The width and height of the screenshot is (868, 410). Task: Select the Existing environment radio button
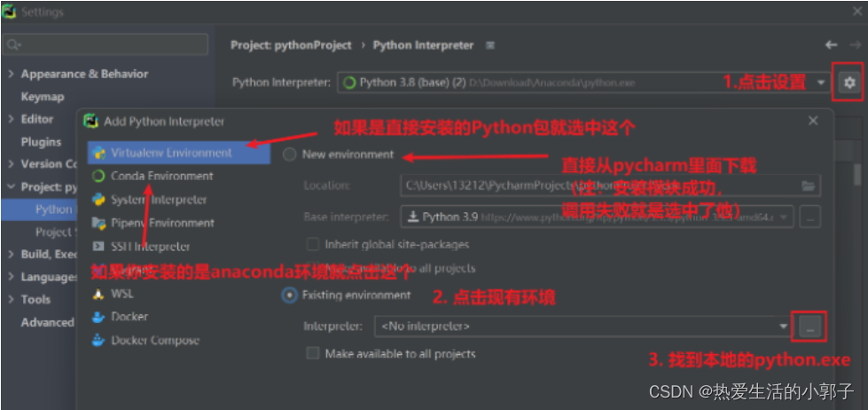[290, 296]
